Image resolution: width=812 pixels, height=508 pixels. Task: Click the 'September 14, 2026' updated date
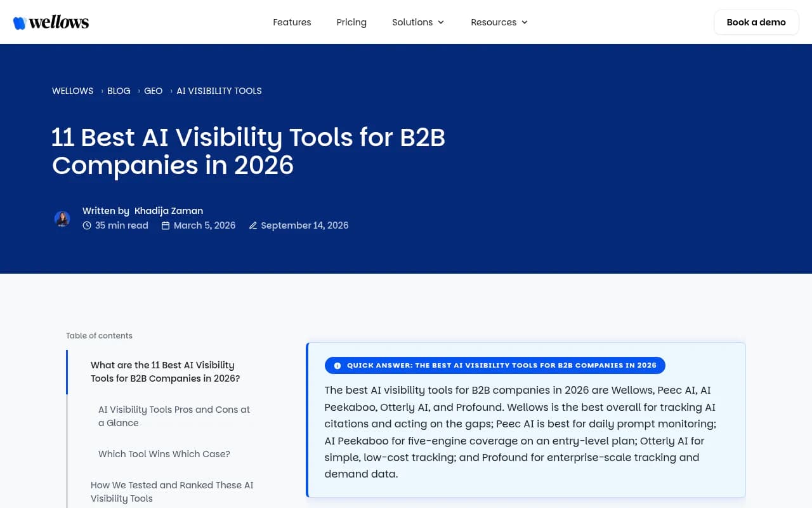(x=304, y=225)
